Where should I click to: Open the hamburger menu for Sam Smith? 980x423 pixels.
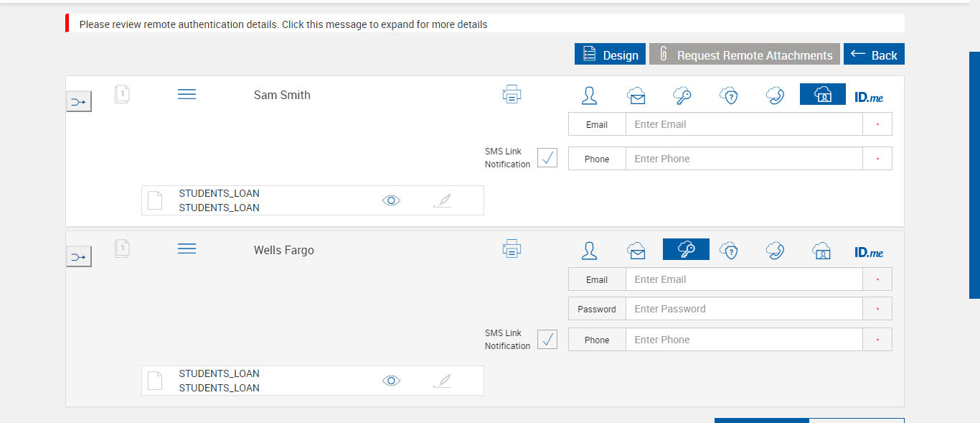point(187,95)
